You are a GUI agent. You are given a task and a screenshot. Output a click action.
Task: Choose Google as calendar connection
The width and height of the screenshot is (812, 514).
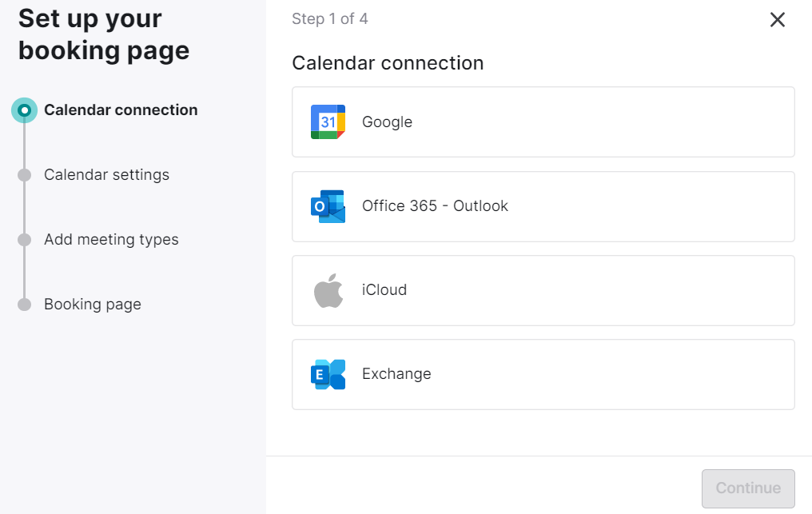(x=543, y=122)
